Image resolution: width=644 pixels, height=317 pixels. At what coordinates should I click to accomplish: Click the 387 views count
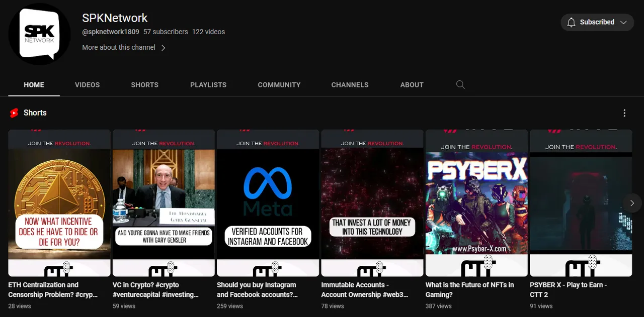(x=439, y=306)
